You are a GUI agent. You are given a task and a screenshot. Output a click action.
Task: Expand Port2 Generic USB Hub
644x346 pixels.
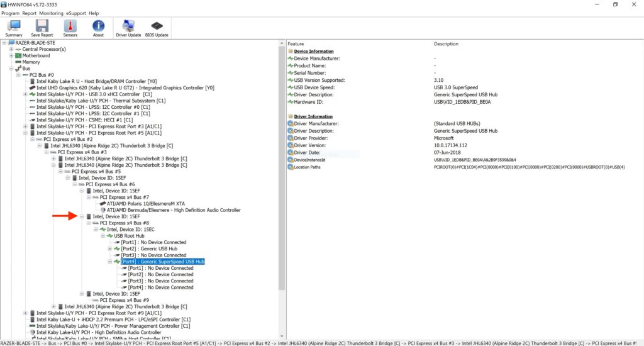pos(109,248)
